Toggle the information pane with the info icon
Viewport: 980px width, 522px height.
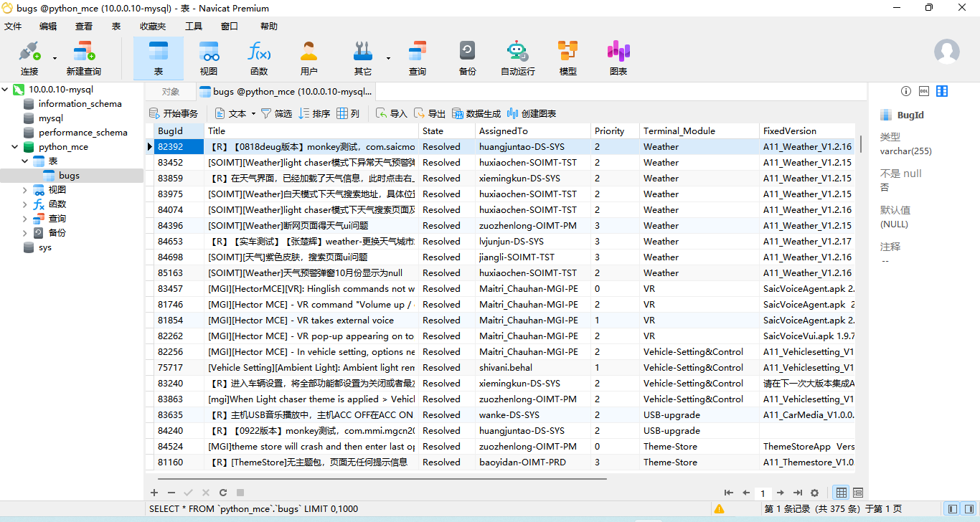point(906,91)
